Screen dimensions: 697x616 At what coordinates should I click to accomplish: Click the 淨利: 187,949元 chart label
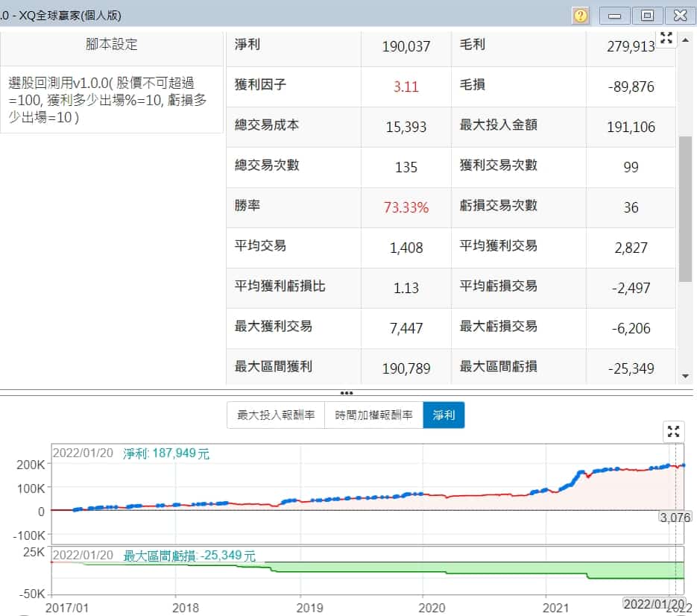pyautogui.click(x=166, y=453)
